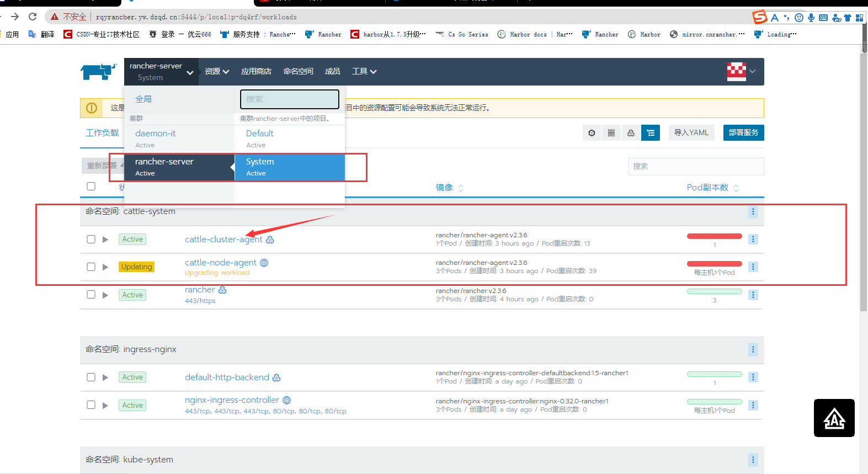Switch to the three-circles workload group view
This screenshot has width=868, height=474.
pyautogui.click(x=631, y=133)
